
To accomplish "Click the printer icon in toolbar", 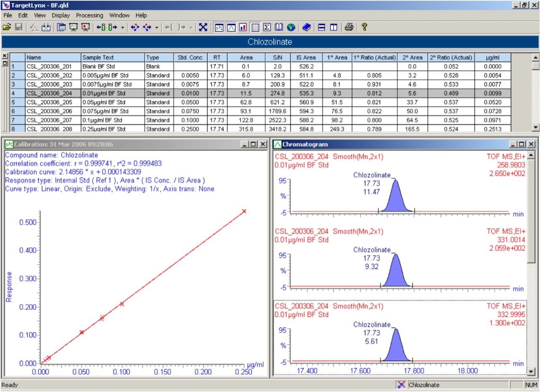I will point(349,27).
